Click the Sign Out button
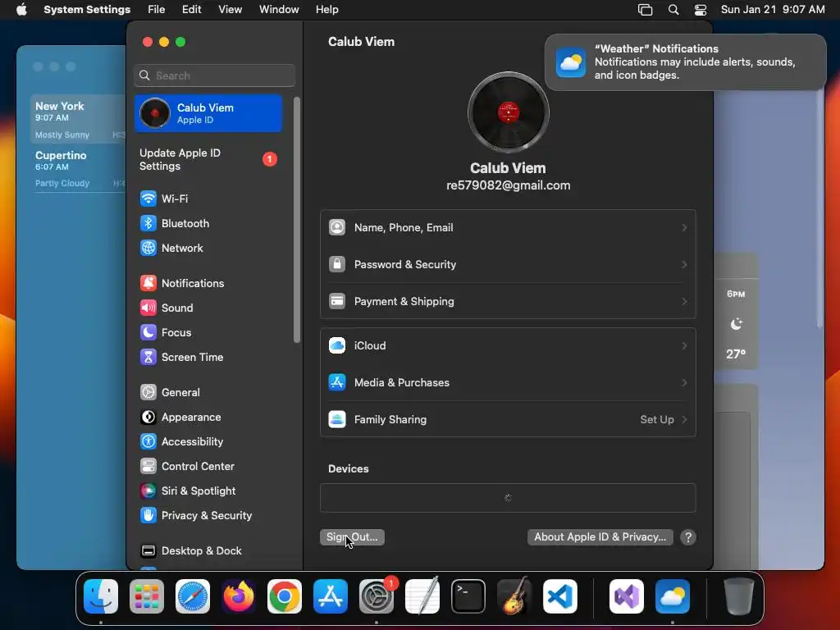 [x=352, y=537]
